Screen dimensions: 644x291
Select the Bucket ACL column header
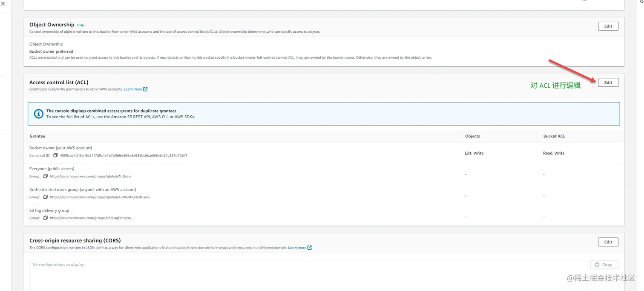554,136
